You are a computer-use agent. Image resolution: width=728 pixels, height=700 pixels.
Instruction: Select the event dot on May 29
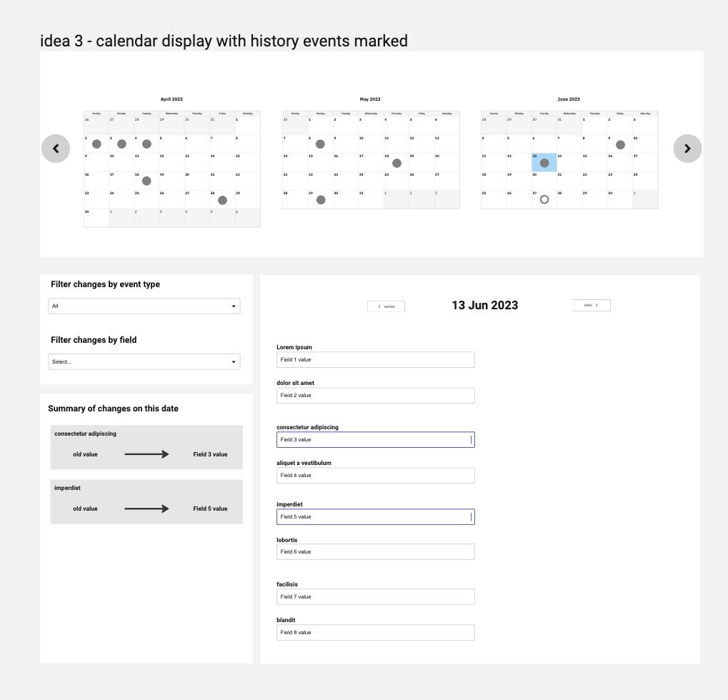point(320,200)
